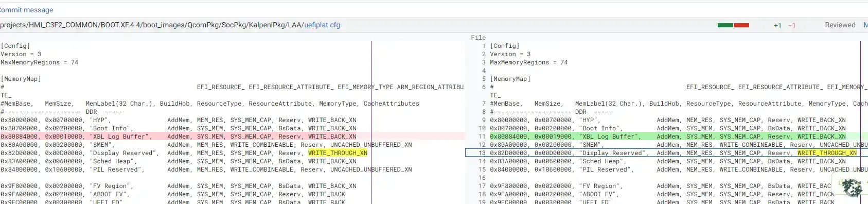Click line number 5 in the right pane
Viewport: 868px width, 204px height.
click(x=484, y=79)
